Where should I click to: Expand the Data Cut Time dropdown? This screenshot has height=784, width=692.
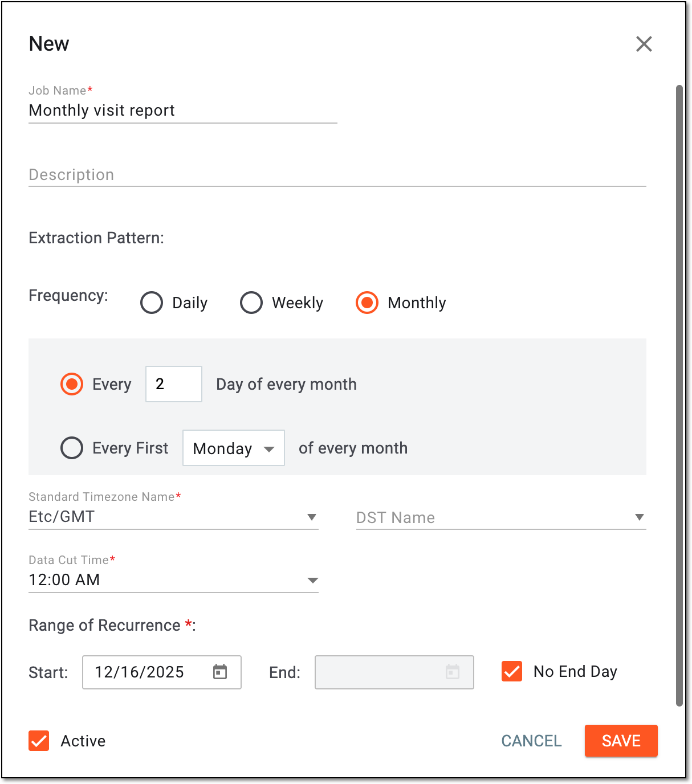[173, 580]
